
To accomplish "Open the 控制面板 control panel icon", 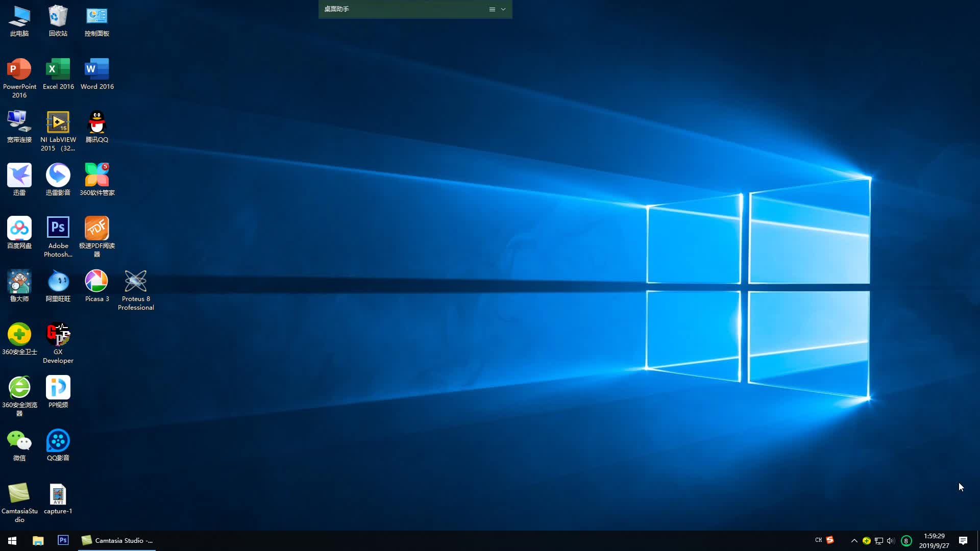I will (97, 21).
